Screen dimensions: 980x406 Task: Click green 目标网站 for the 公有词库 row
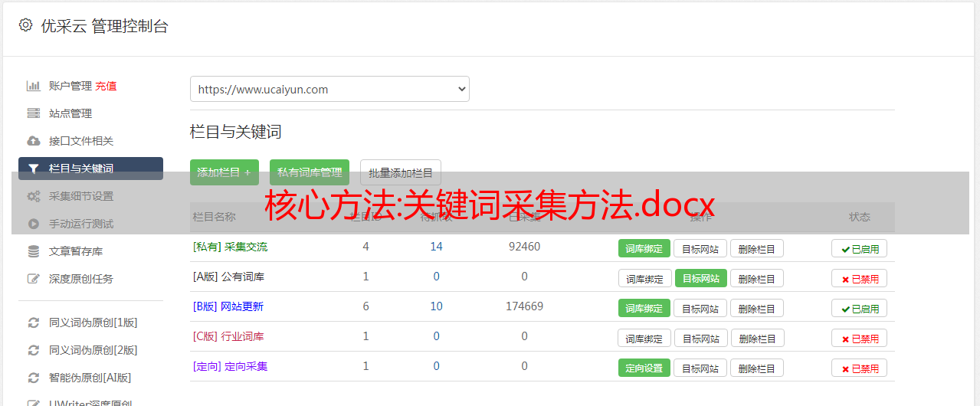point(701,278)
